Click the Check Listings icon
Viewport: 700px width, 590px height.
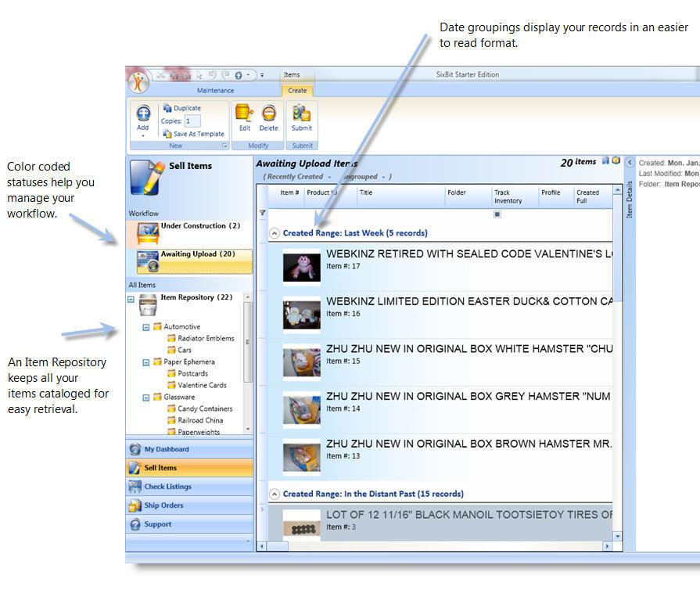[135, 487]
